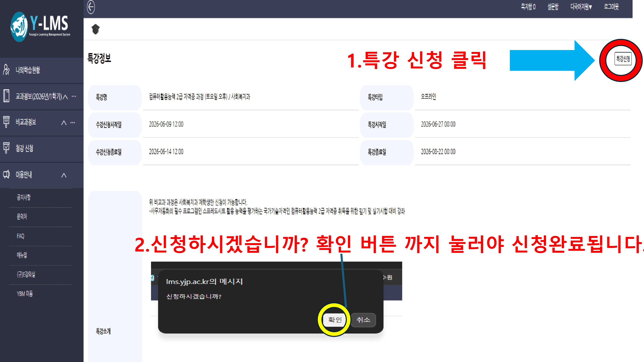Screen dimensions: 644x362
Task: Open 쪽지함 0 in the top bar
Action: (528, 7)
